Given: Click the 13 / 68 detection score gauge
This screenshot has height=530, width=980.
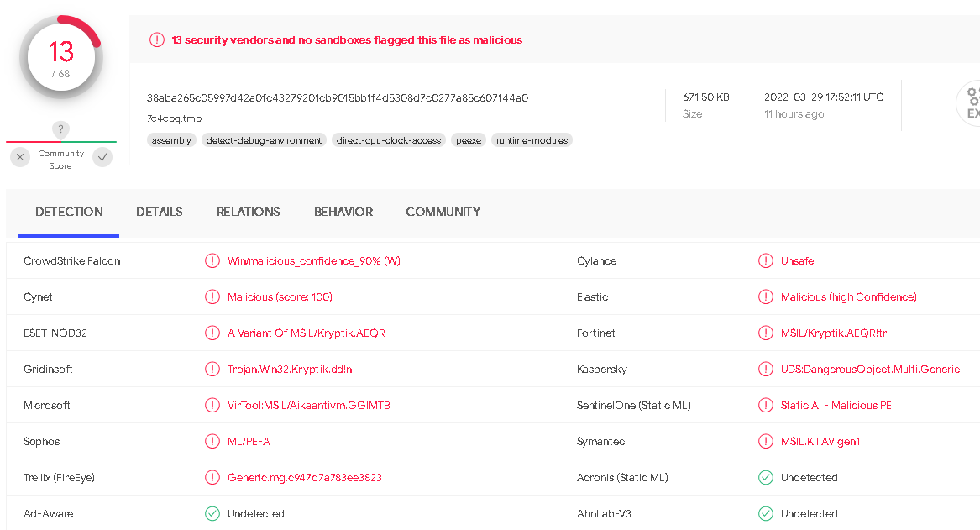Looking at the screenshot, I should pos(60,57).
